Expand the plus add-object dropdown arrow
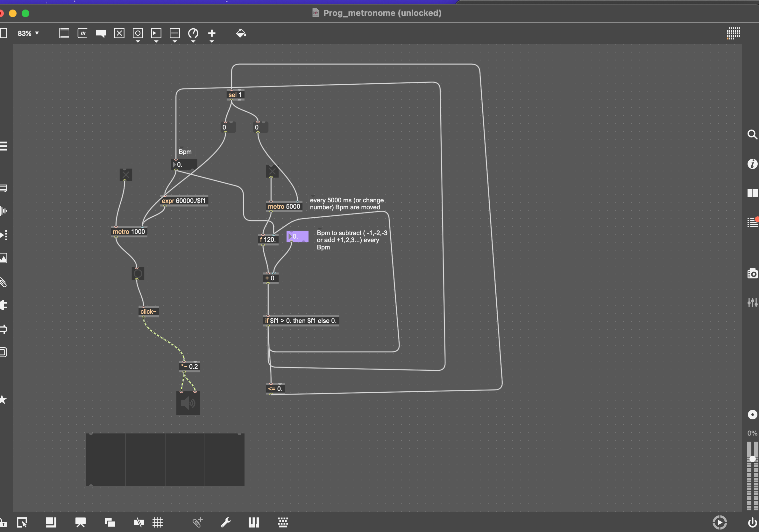 tap(212, 42)
